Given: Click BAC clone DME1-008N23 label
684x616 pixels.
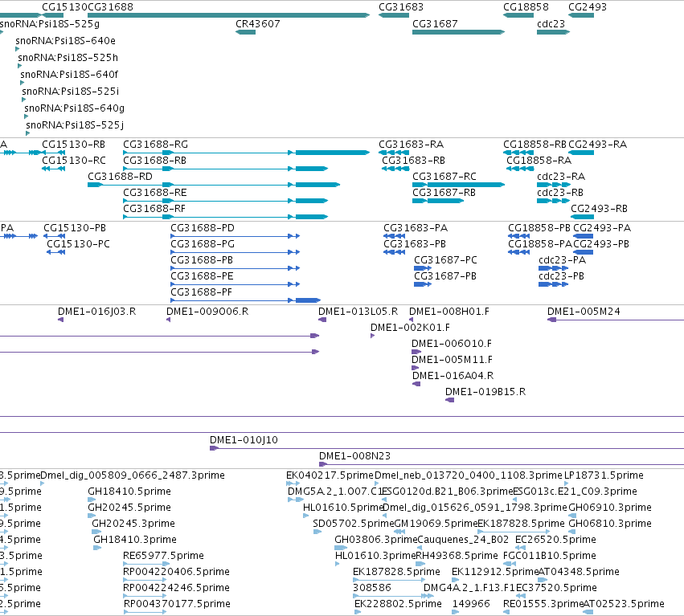Looking at the screenshot, I should [x=354, y=456].
